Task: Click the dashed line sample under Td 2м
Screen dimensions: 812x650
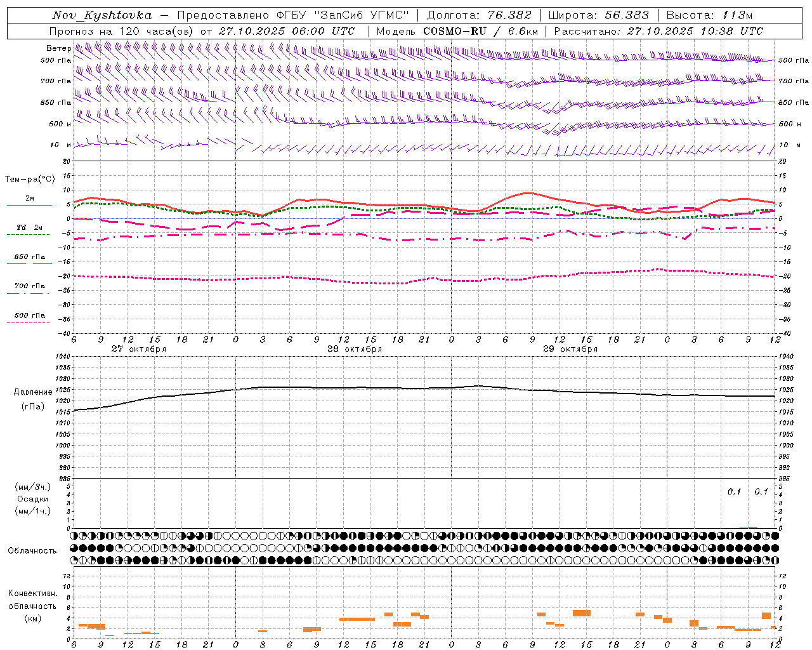Action: pyautogui.click(x=29, y=235)
